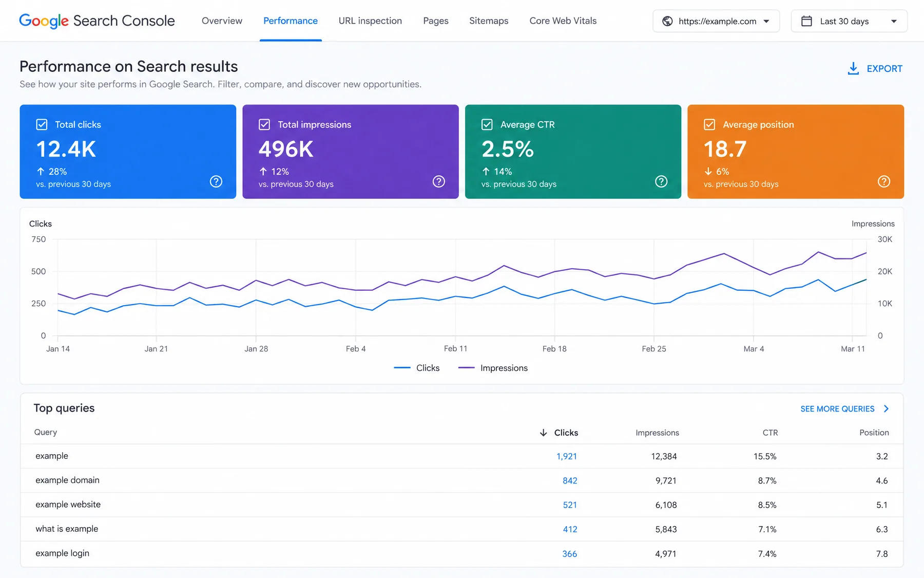Viewport: 924px width, 578px height.
Task: Click the sort arrow next to Clicks column
Action: tap(543, 433)
